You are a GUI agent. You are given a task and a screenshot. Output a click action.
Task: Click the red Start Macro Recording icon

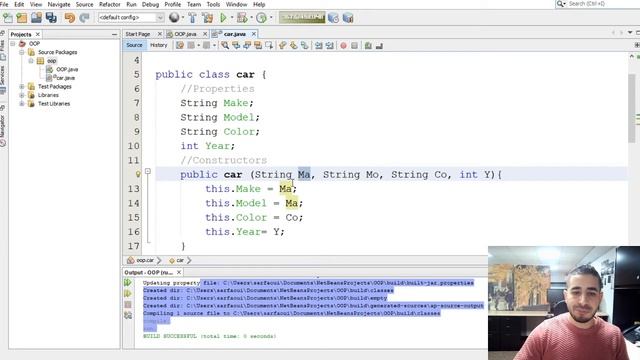click(344, 46)
